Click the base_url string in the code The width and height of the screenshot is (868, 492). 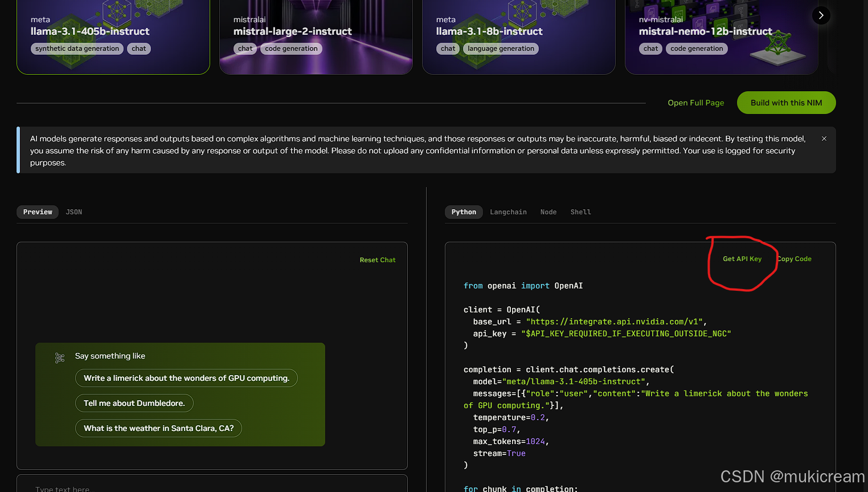tap(614, 322)
